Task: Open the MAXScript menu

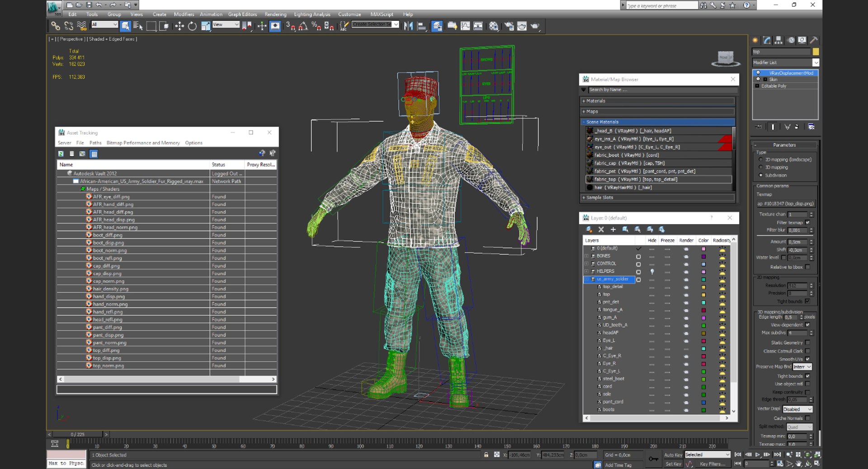Action: tap(382, 14)
